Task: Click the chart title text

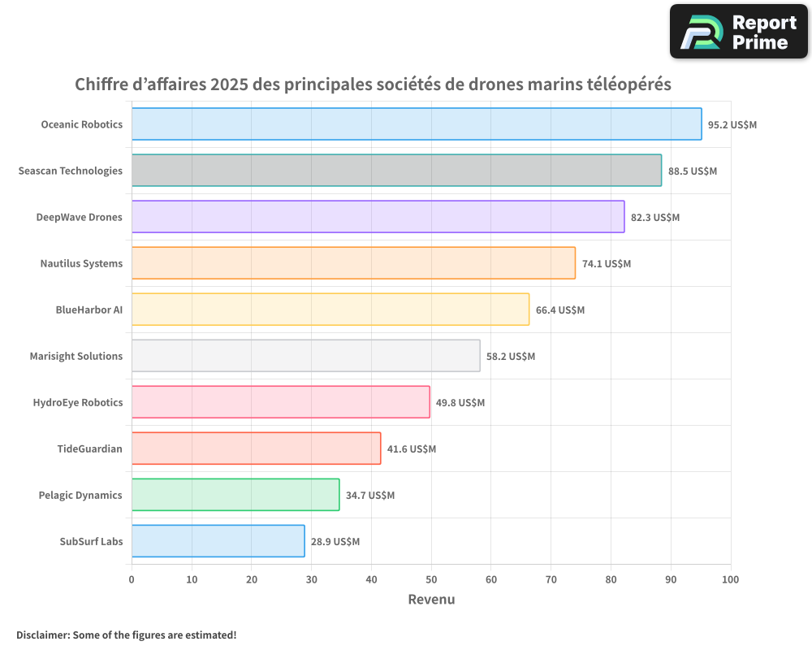Action: click(373, 84)
